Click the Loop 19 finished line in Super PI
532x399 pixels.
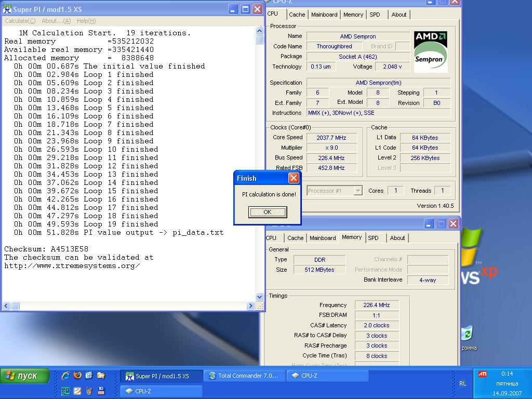point(86,224)
